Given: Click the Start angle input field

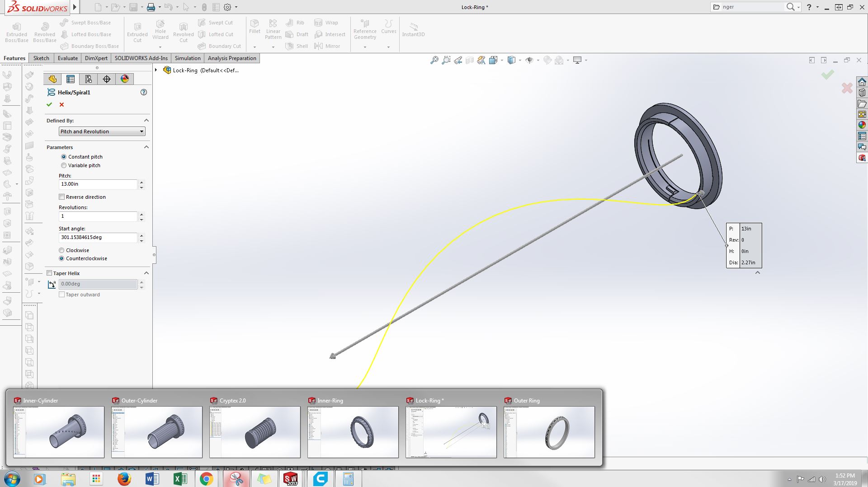Looking at the screenshot, I should pyautogui.click(x=98, y=238).
